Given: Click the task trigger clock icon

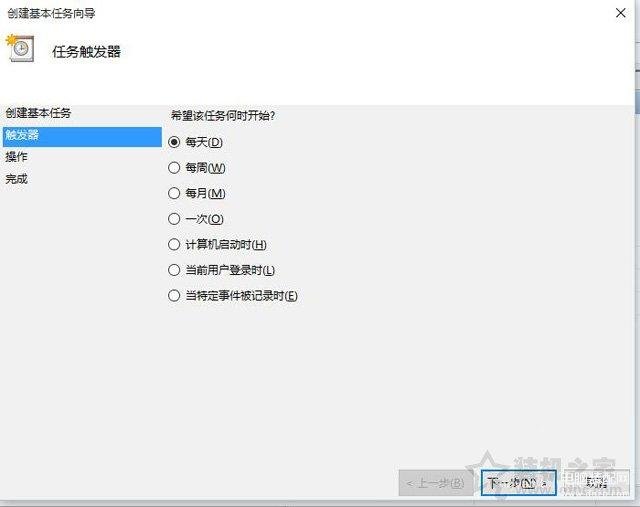Looking at the screenshot, I should 20,49.
